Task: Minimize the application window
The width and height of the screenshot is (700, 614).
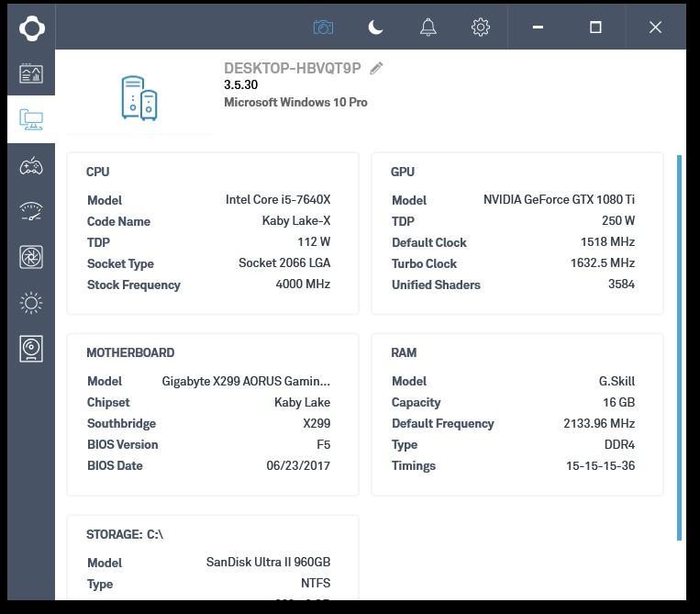Action: tap(538, 28)
